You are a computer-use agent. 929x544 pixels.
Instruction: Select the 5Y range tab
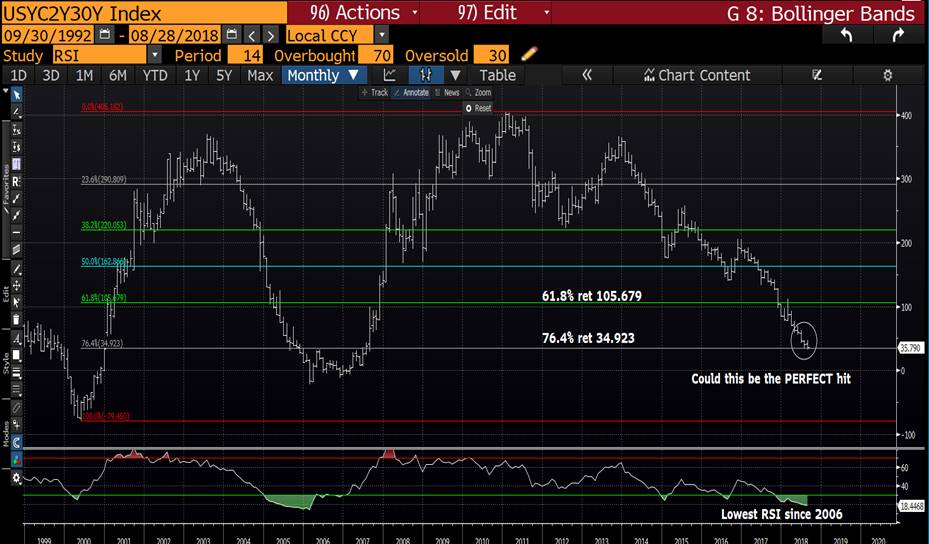(224, 75)
